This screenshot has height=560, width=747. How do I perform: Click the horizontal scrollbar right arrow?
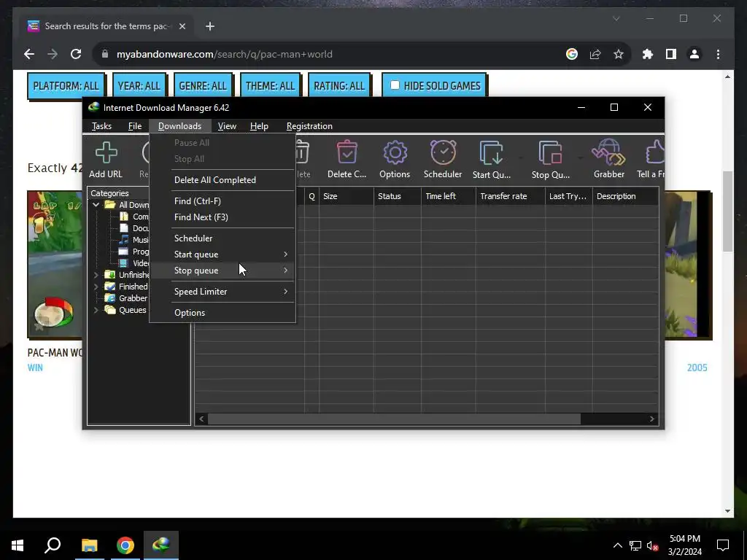pyautogui.click(x=651, y=419)
